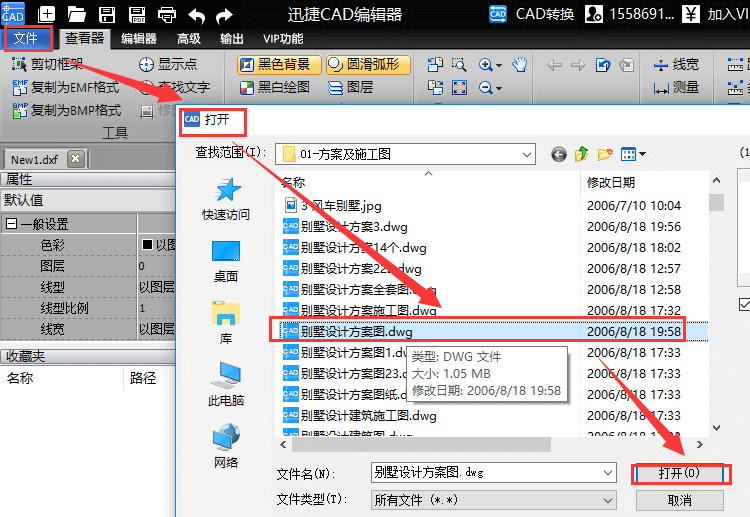The height and width of the screenshot is (517, 750).
Task: Click the 测量 measure tool
Action: 676,88
